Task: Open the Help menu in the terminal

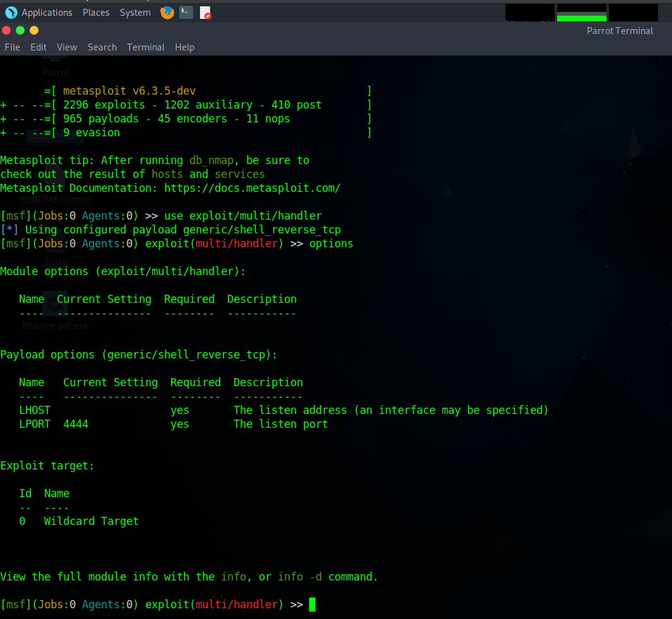Action: pos(184,47)
